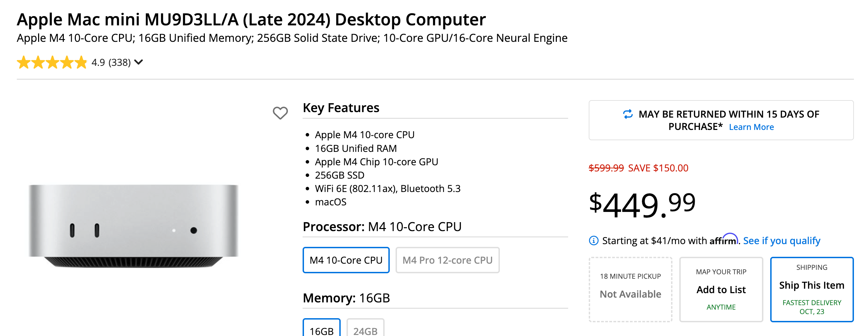Click the Apple Mac mini product title
The image size is (868, 336).
click(251, 20)
